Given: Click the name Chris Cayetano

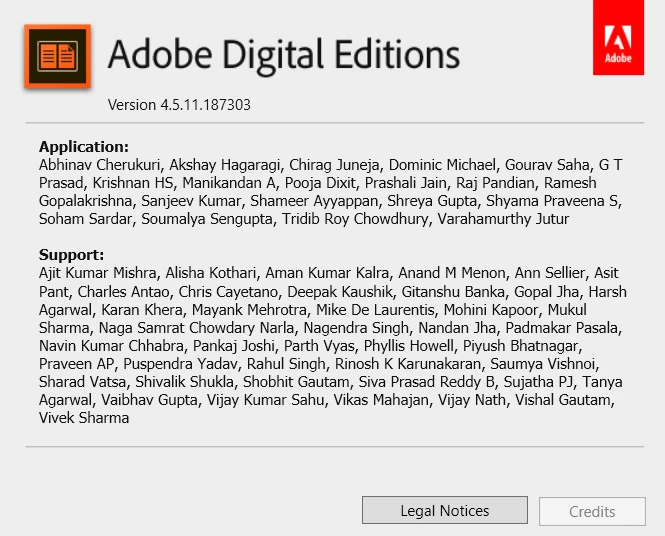Looking at the screenshot, I should [228, 292].
